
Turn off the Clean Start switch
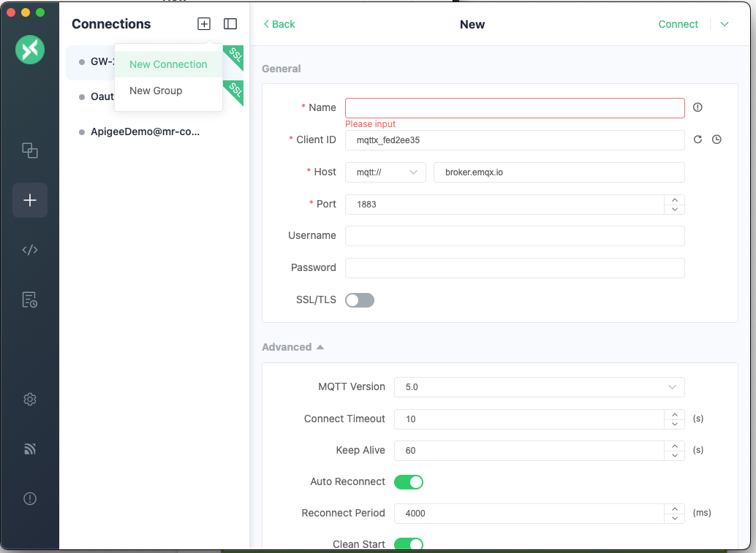coord(409,544)
